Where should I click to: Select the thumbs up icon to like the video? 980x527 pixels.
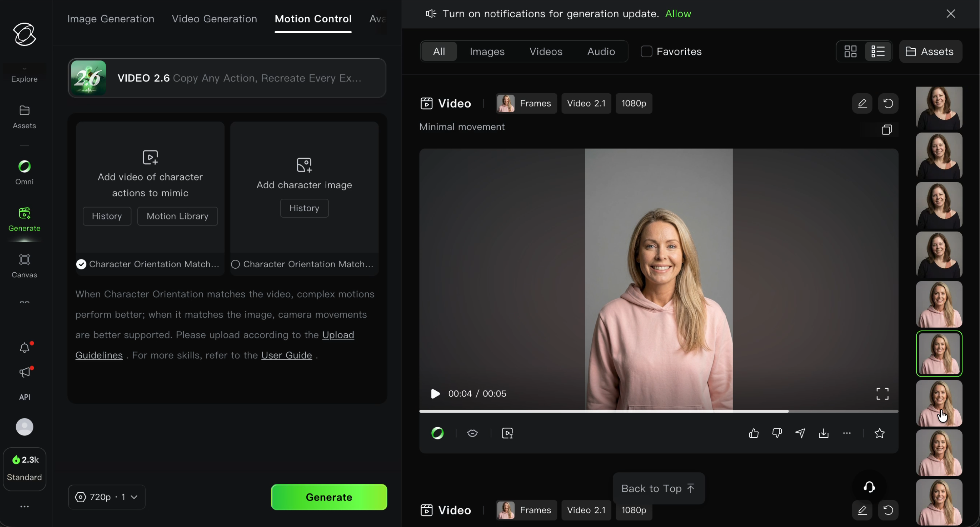point(754,433)
